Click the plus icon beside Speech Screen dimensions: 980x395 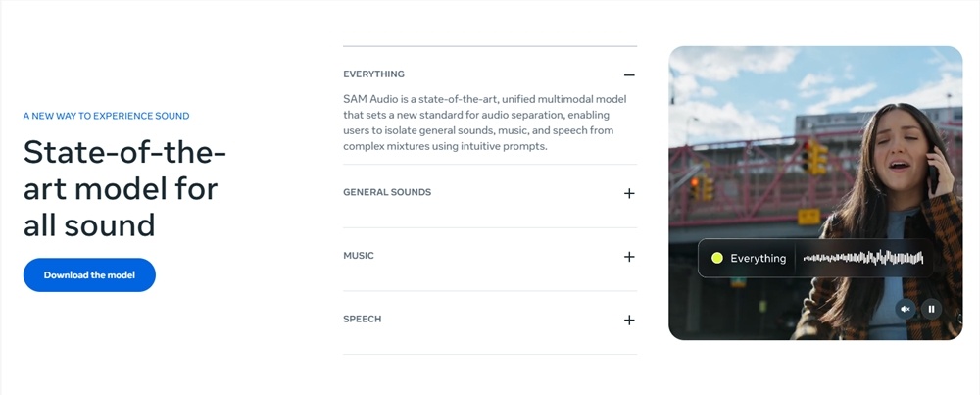629,321
